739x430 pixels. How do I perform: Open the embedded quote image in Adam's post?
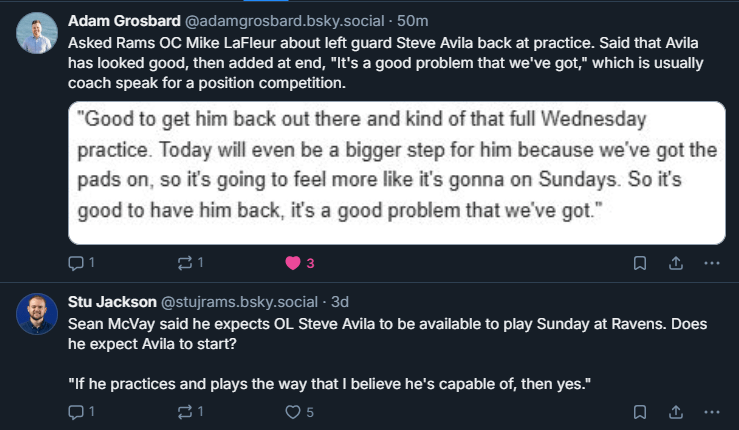[396, 171]
